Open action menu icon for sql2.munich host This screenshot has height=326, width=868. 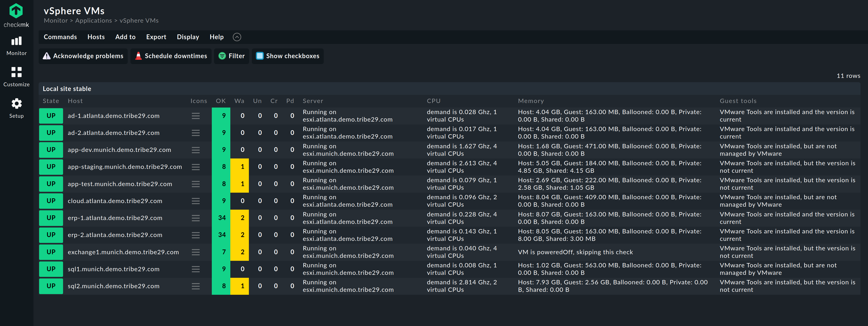point(196,286)
